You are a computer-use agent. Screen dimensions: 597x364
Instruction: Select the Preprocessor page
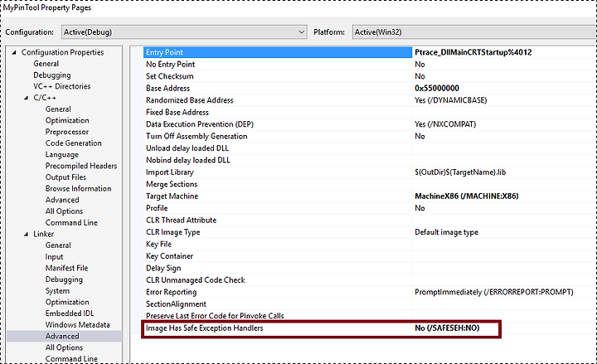pos(67,132)
